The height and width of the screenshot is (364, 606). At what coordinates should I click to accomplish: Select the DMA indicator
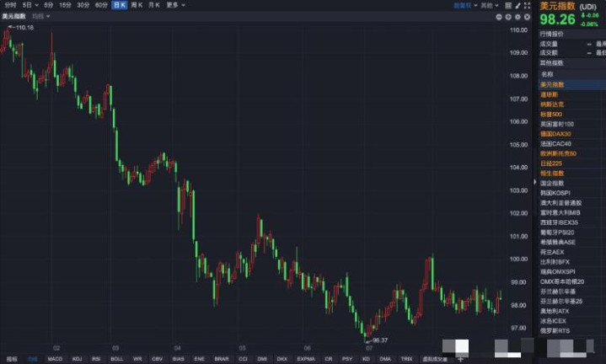(x=385, y=359)
